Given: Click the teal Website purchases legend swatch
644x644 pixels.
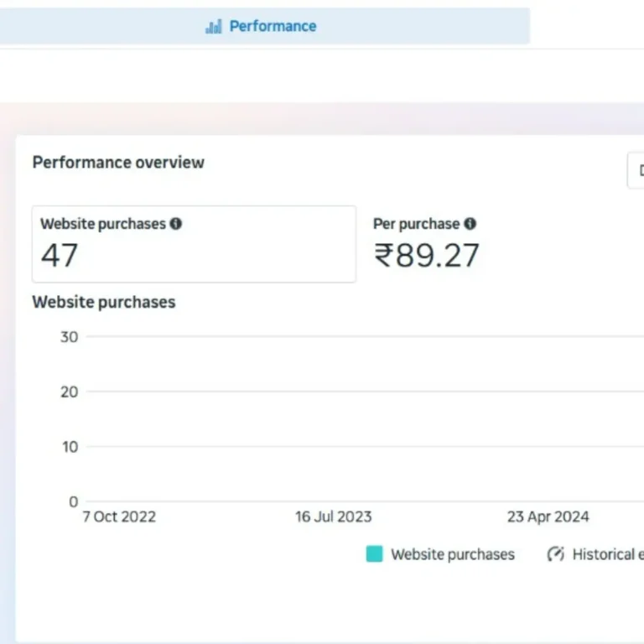Looking at the screenshot, I should [x=374, y=554].
